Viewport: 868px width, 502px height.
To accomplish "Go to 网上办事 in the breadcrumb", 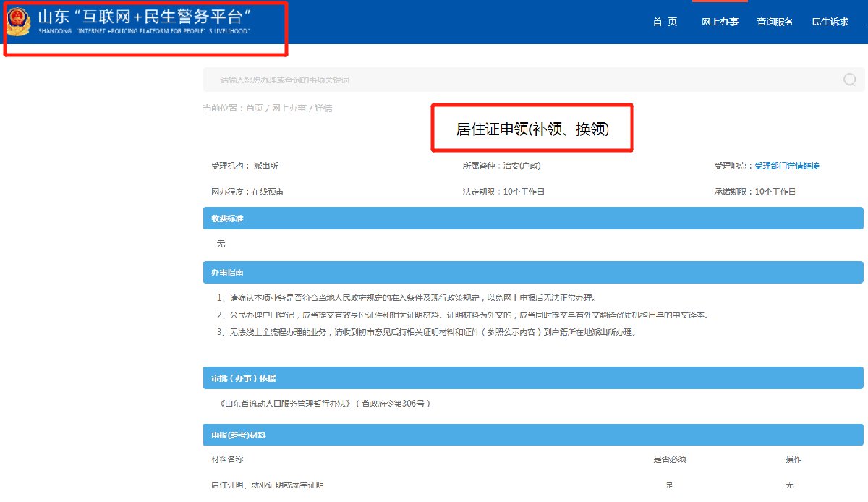I will click(289, 108).
